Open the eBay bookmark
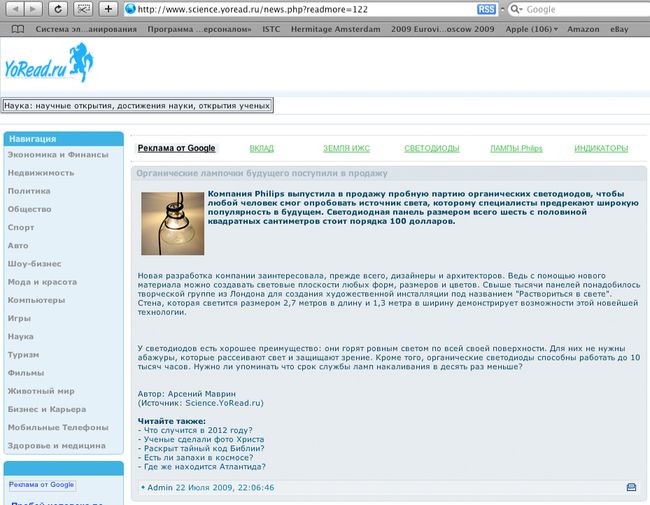 [x=619, y=29]
